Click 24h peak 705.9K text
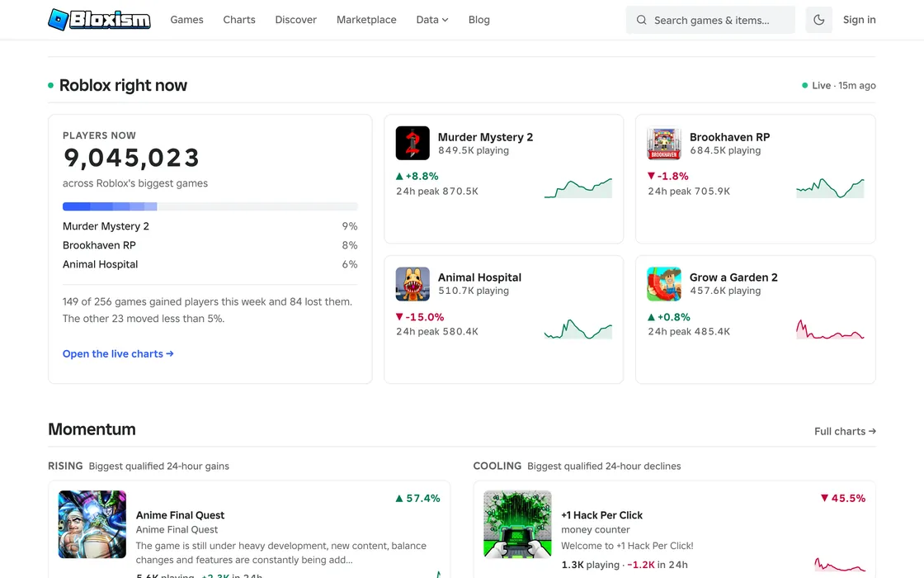This screenshot has height=578, width=924. [x=689, y=191]
